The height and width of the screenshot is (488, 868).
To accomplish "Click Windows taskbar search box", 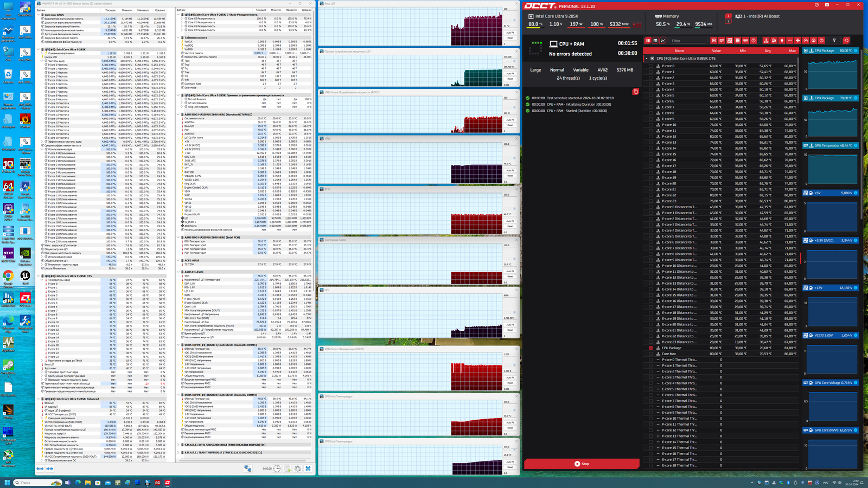I will pyautogui.click(x=37, y=483).
